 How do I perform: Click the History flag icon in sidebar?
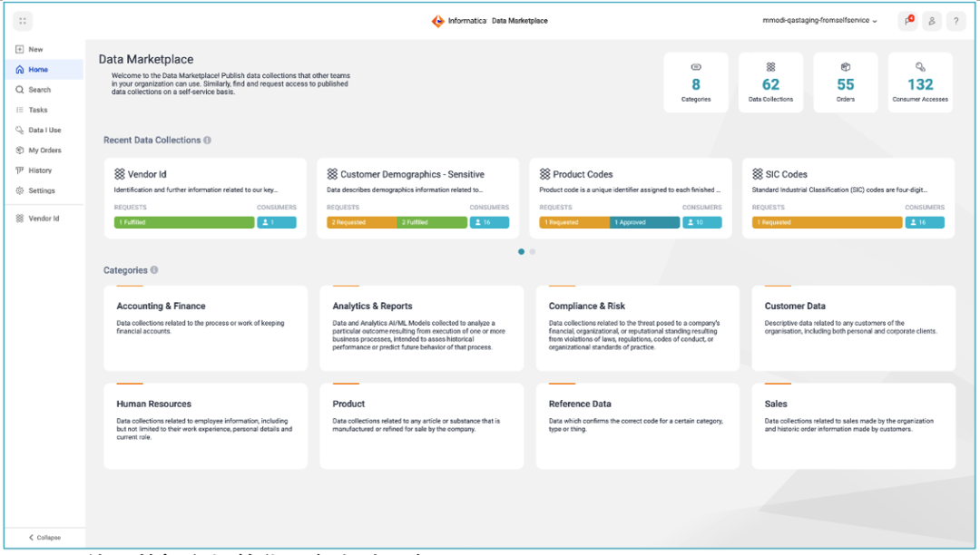(19, 170)
